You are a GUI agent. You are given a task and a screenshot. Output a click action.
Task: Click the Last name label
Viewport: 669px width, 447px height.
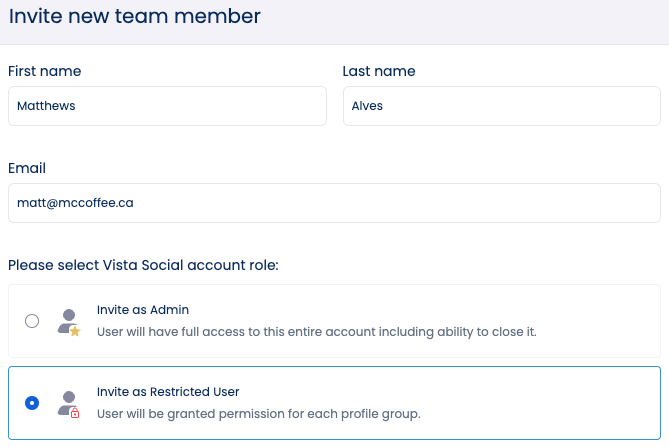coord(379,71)
